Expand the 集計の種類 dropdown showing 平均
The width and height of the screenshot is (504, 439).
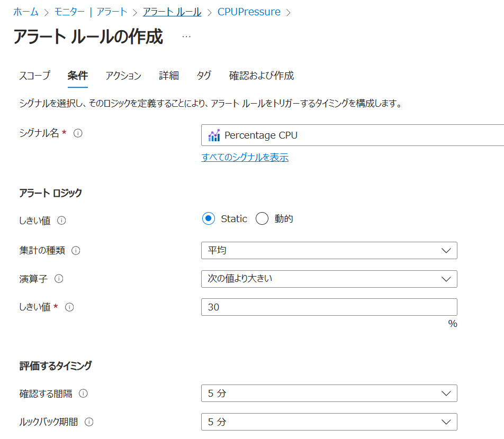329,251
